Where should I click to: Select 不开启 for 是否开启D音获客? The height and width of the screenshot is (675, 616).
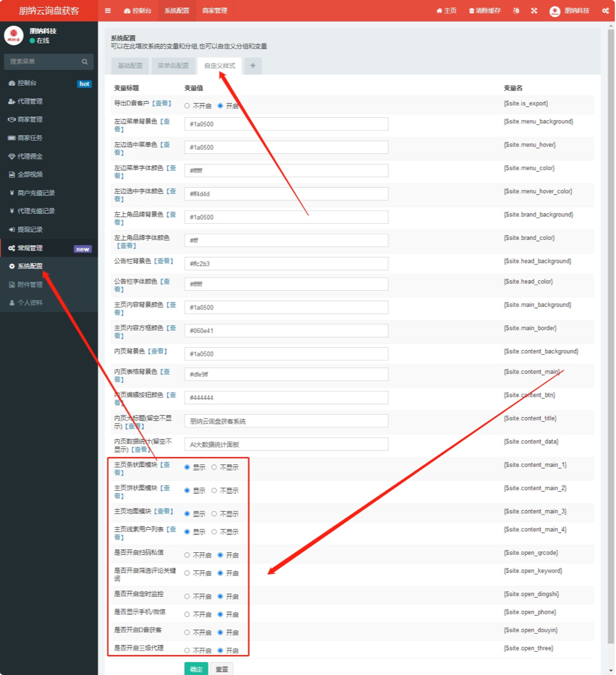point(187,633)
